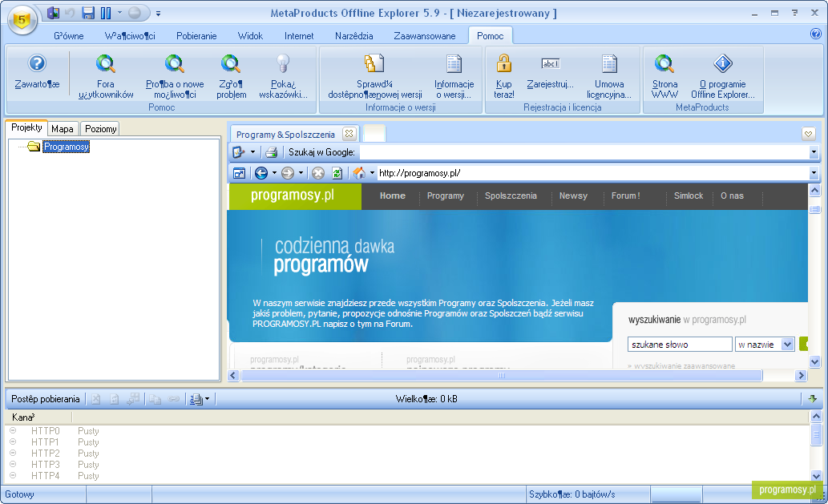Click the Zarejestruj registration icon

click(550, 64)
